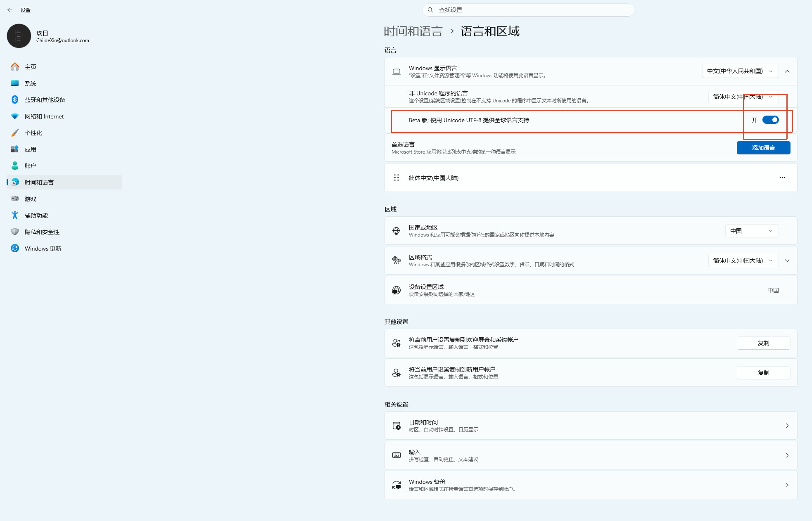Click the globe icon beside 国家或地区

click(x=397, y=231)
